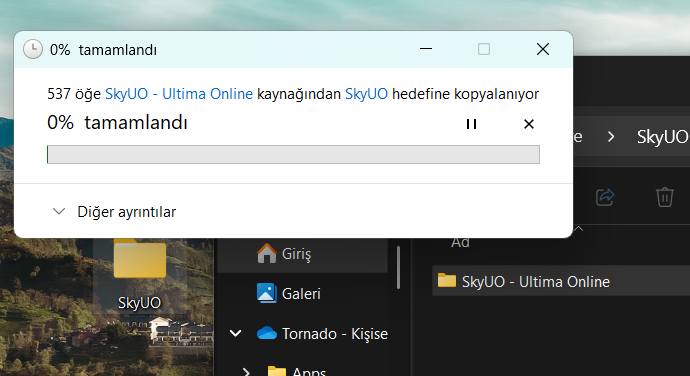
Task: Open the breadcrumb chevron before SkyUO
Action: coord(611,137)
